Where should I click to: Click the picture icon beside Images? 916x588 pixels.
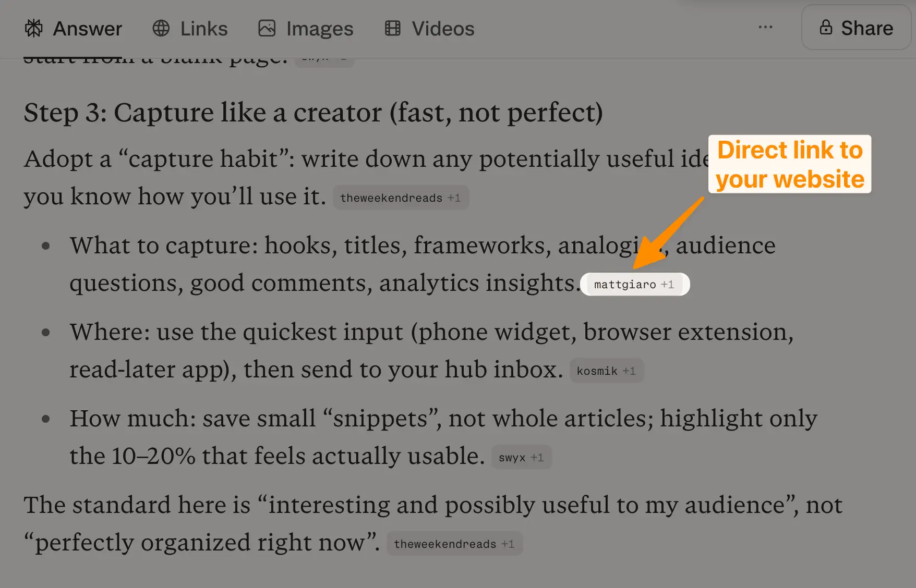[x=267, y=28]
